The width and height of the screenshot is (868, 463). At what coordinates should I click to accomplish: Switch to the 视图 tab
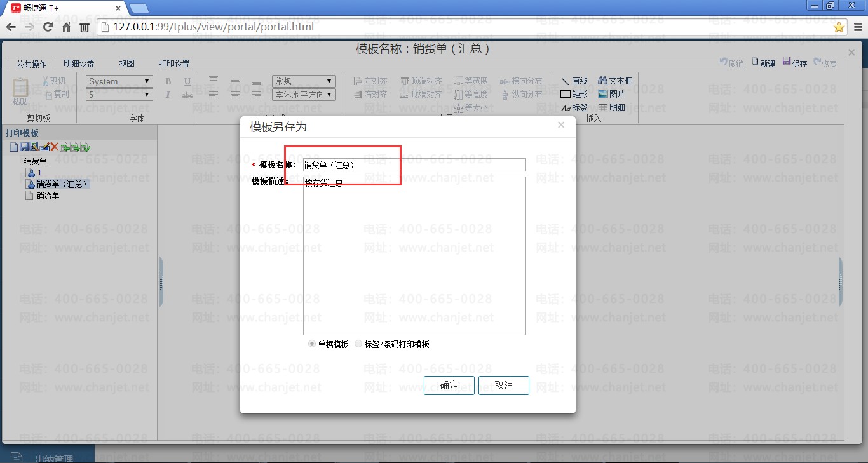point(127,64)
